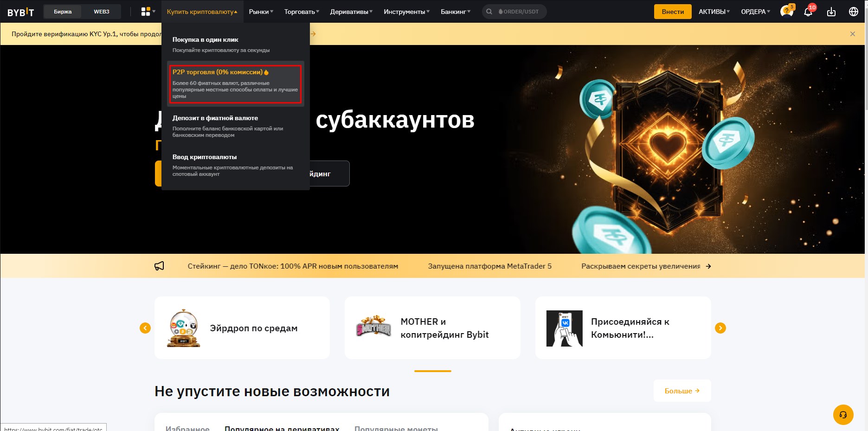Click the KYC verification banner text
Screen dimensions: 868x431
86,34
